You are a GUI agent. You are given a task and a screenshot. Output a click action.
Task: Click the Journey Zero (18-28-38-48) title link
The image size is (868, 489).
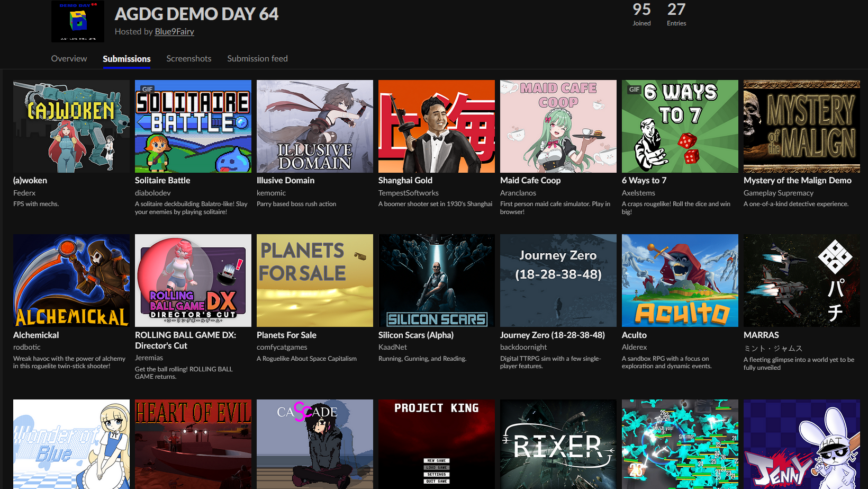(553, 335)
